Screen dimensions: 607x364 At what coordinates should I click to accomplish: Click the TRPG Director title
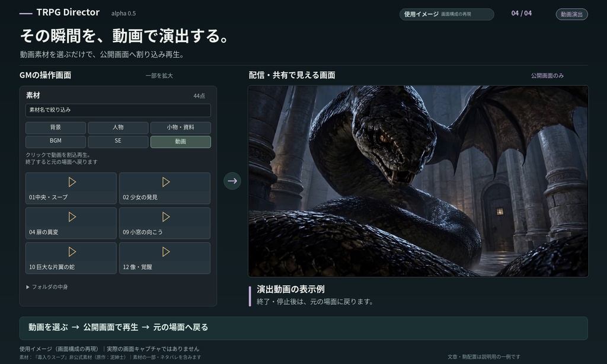[68, 12]
